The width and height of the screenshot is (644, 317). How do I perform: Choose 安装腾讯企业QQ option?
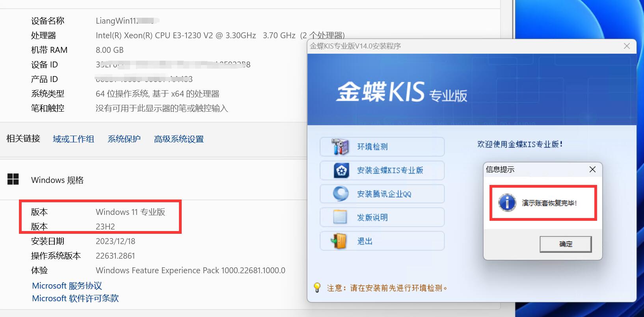(382, 194)
